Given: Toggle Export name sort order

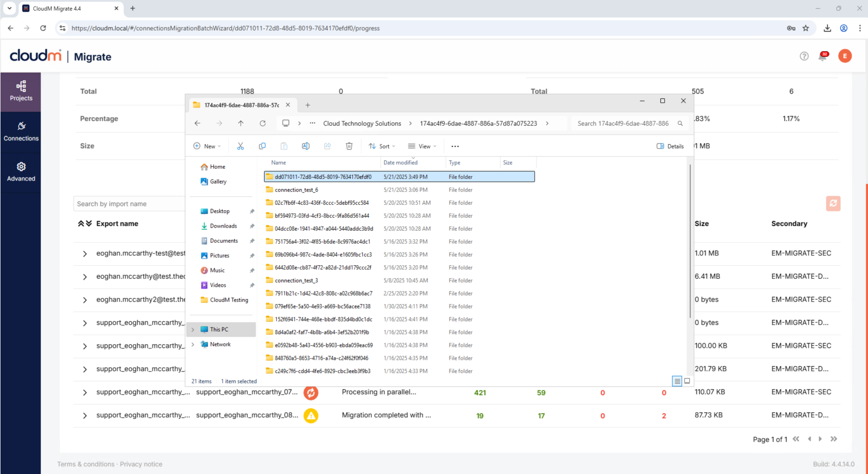Looking at the screenshot, I should coord(85,224).
